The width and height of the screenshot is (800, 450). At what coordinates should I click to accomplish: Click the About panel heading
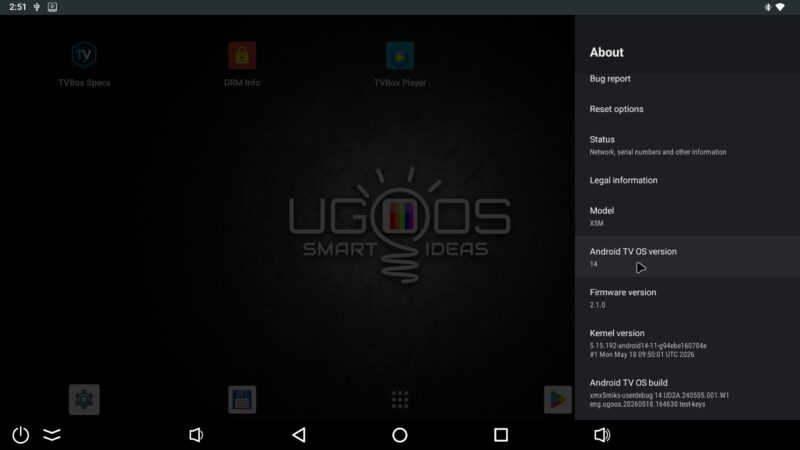tap(607, 52)
